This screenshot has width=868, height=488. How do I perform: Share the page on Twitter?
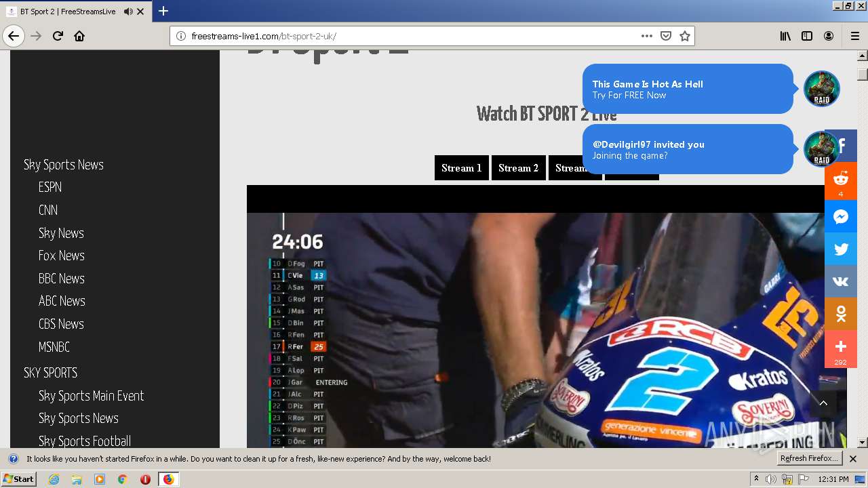tap(841, 249)
